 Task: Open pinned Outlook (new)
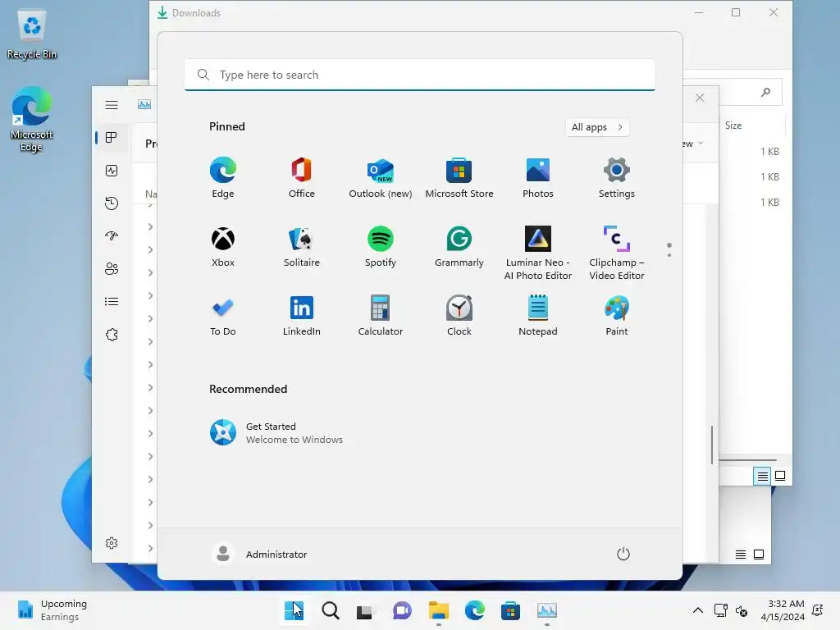(x=381, y=178)
